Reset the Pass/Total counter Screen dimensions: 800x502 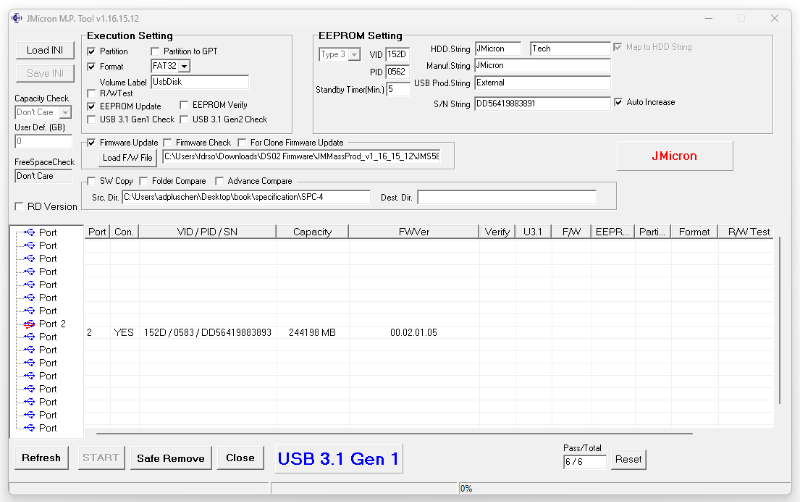click(628, 460)
